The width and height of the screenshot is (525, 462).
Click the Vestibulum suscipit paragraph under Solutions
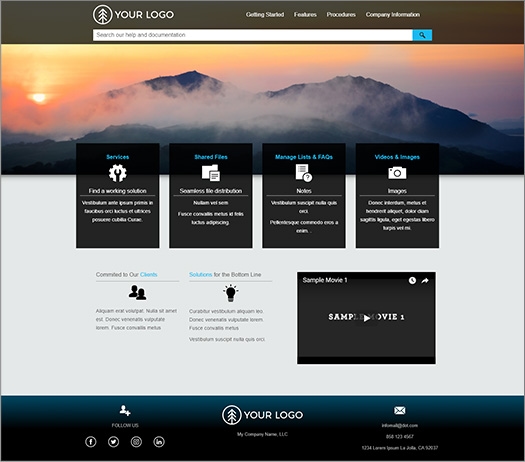click(x=227, y=339)
